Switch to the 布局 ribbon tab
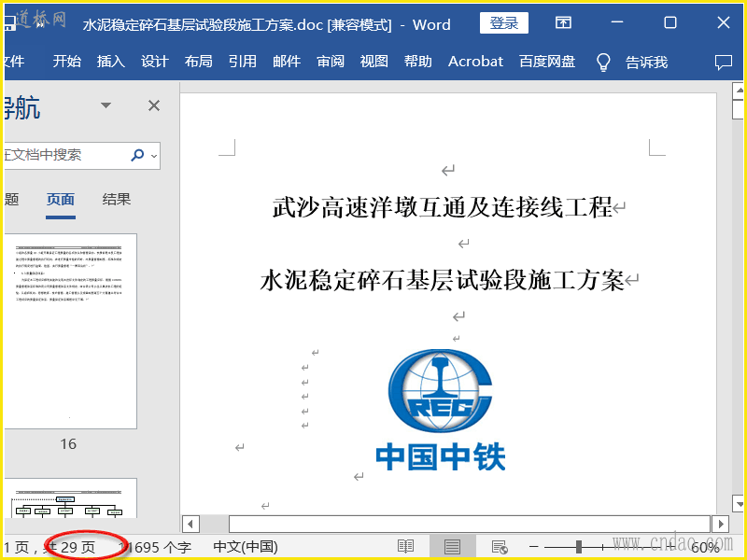This screenshot has width=747, height=560. click(x=198, y=62)
